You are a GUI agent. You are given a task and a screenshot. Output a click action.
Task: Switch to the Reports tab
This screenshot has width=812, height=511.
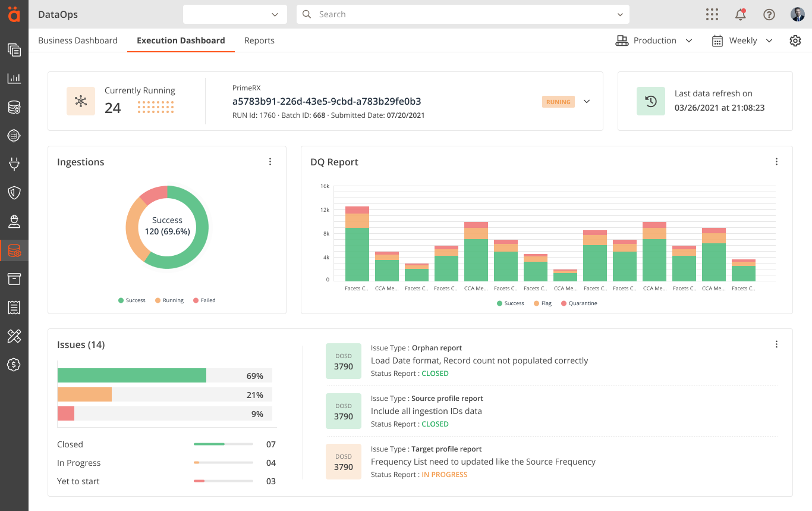(259, 40)
